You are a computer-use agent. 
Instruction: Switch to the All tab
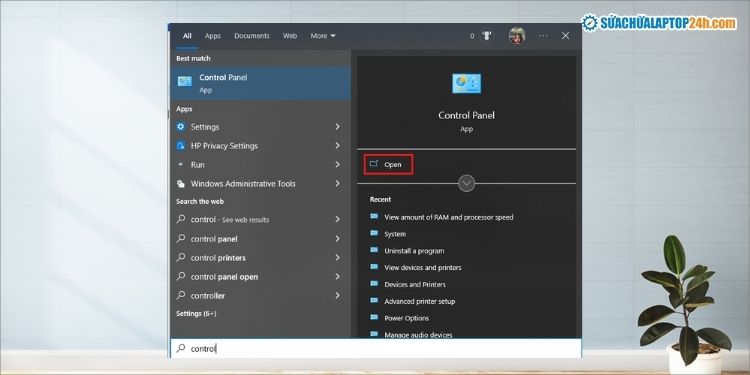click(187, 36)
